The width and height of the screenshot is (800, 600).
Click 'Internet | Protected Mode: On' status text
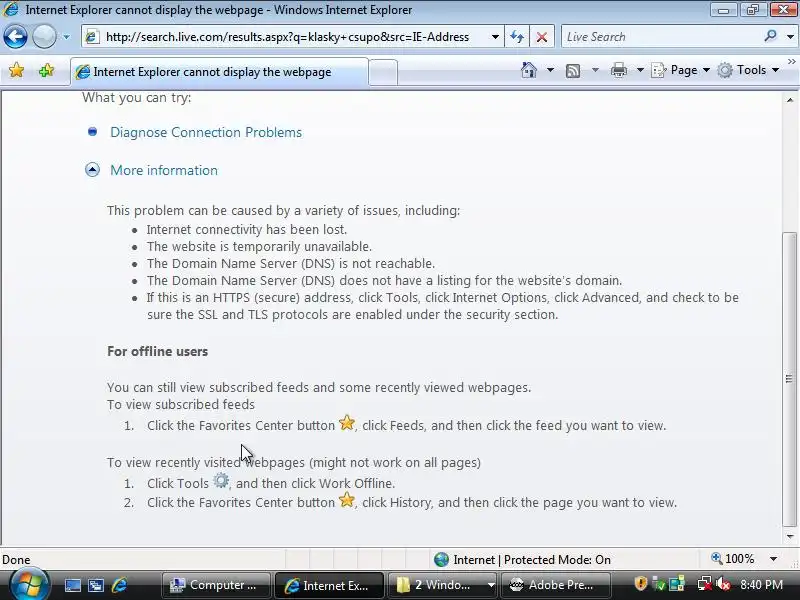click(532, 560)
